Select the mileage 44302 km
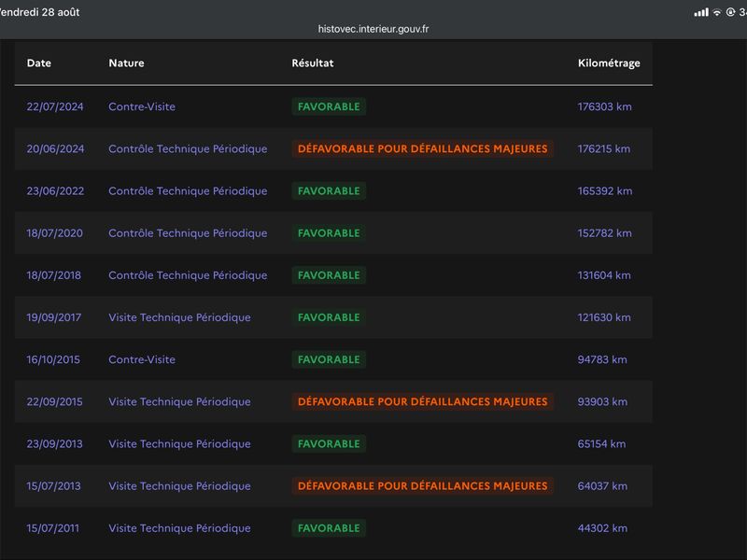This screenshot has height=560, width=747. click(602, 528)
